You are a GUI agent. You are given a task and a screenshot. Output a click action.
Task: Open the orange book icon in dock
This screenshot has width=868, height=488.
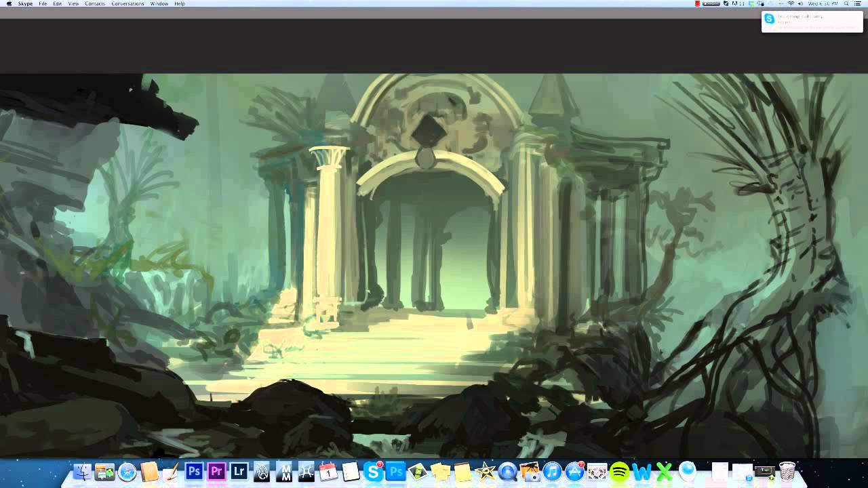tap(149, 471)
